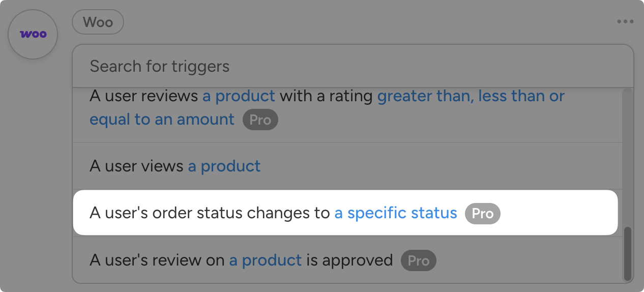Viewport: 644px width, 292px height.
Task: Click the Pro badge beside specific status
Action: 482,214
